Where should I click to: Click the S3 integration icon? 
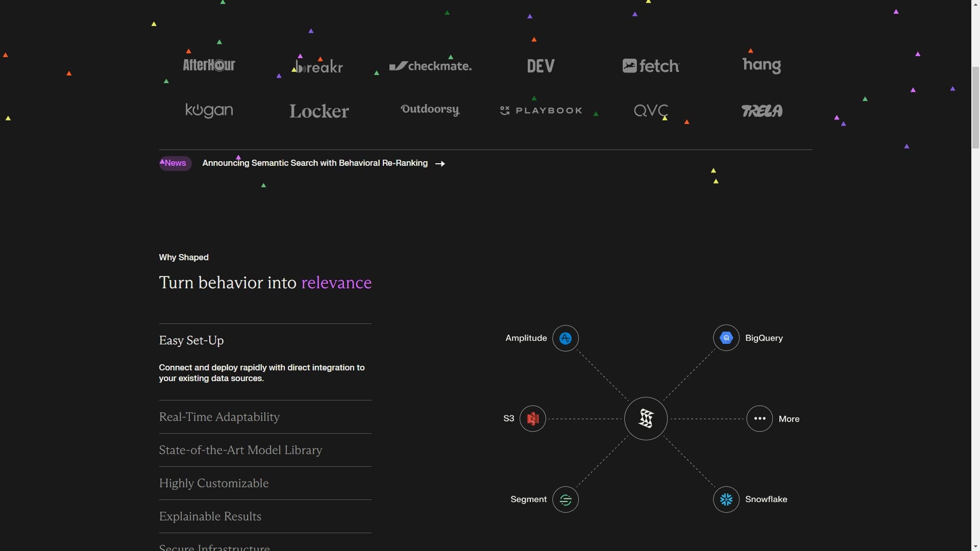533,419
